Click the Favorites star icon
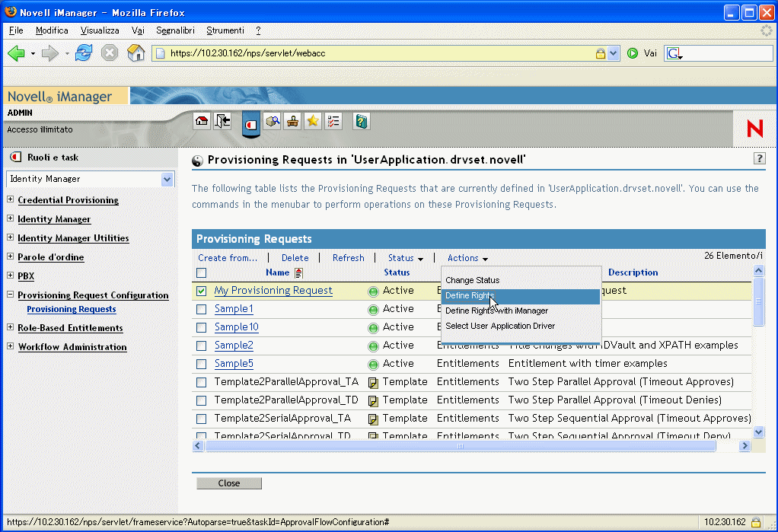Screen dimensions: 778x532 [x=312, y=122]
